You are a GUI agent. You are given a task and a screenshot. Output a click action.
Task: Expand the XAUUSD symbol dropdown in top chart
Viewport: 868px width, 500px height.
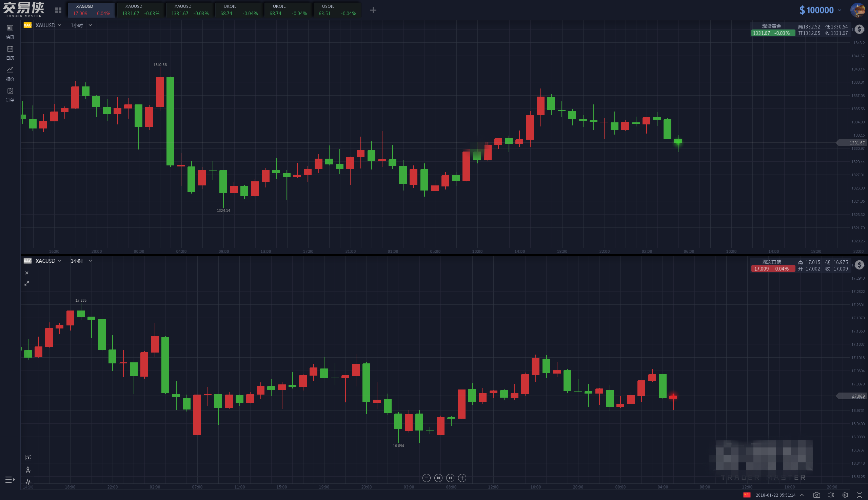click(48, 25)
